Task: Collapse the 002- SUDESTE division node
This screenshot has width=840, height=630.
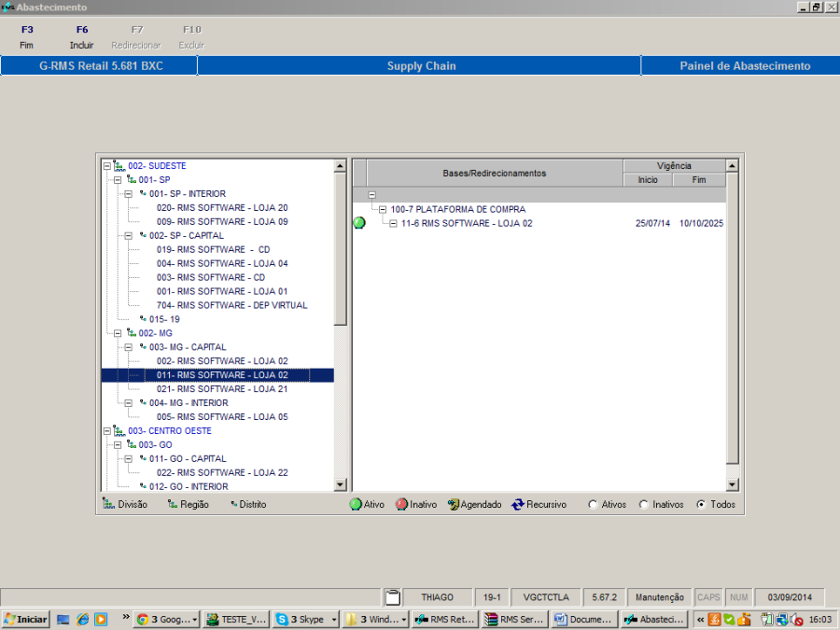Action: click(107, 166)
